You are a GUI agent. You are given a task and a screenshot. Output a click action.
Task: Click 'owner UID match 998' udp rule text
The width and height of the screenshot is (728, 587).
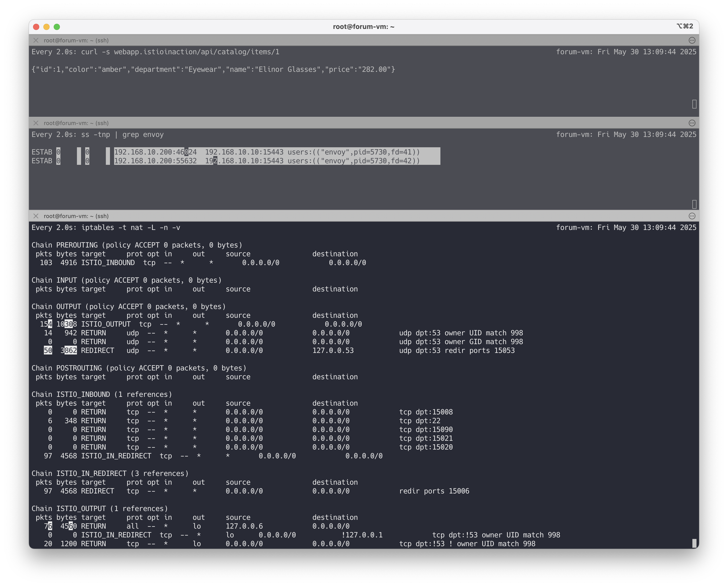click(484, 333)
